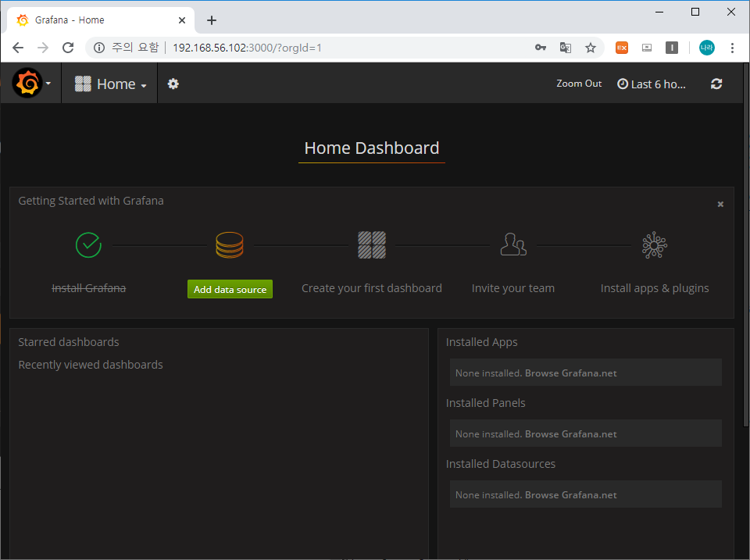This screenshot has width=750, height=560.
Task: Click the dashboard grid icon beside Home
Action: tap(83, 84)
